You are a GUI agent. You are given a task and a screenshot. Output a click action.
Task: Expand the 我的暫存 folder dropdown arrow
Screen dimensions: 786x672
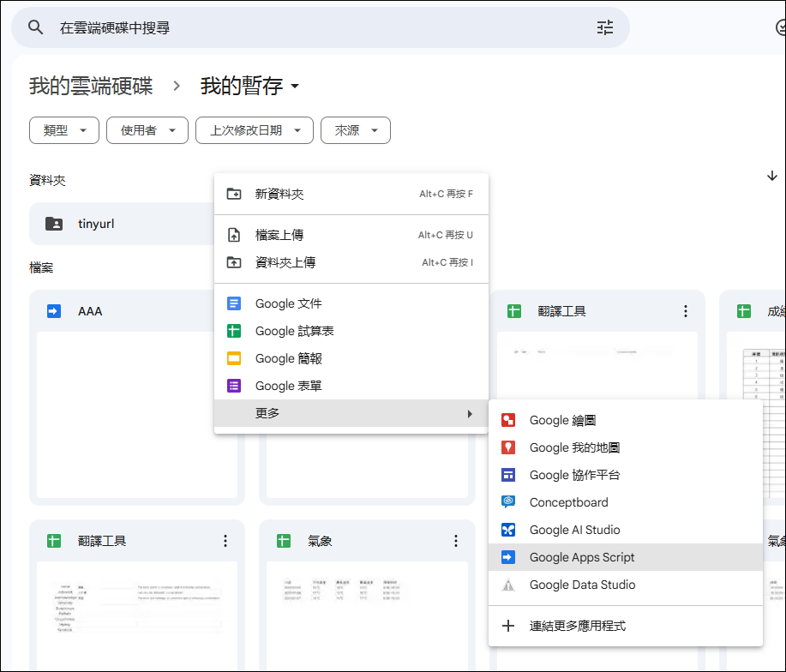[x=295, y=87]
